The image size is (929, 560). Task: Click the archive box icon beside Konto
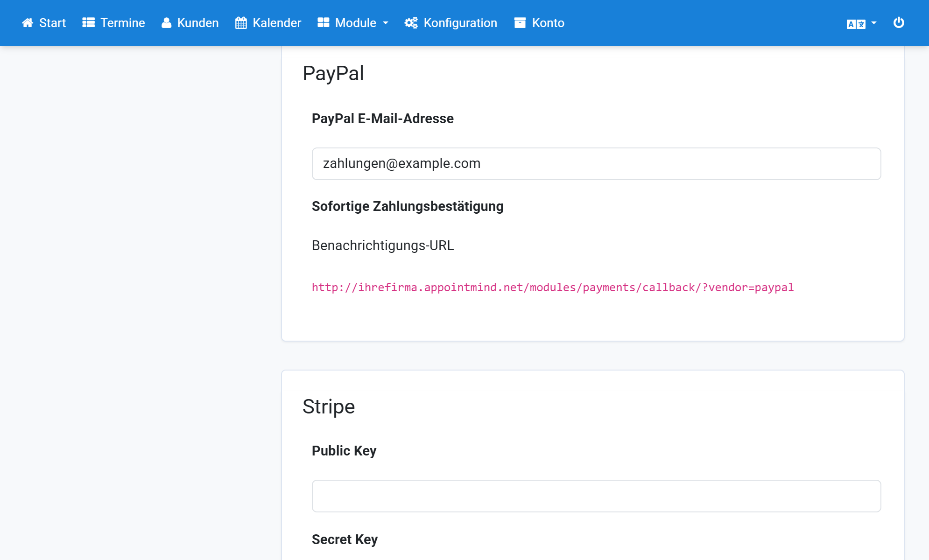pos(520,23)
